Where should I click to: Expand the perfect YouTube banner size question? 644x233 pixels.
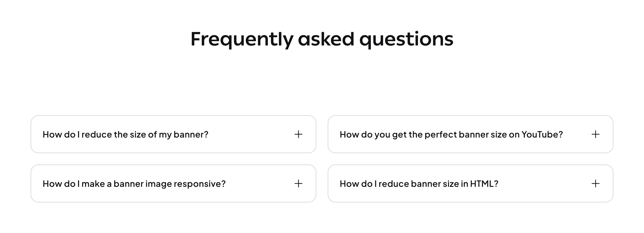point(470,134)
